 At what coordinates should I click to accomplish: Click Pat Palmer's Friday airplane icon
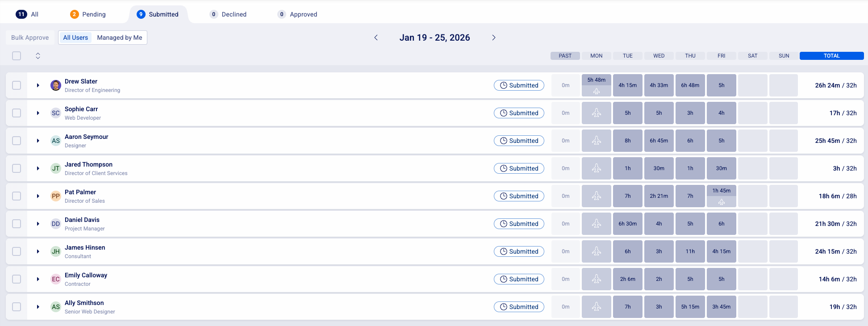coord(722,202)
